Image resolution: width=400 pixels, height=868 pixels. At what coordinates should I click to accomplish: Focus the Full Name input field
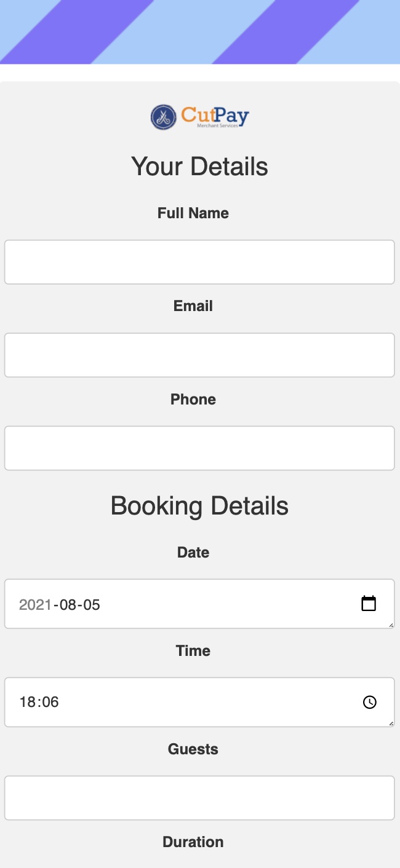point(199,262)
